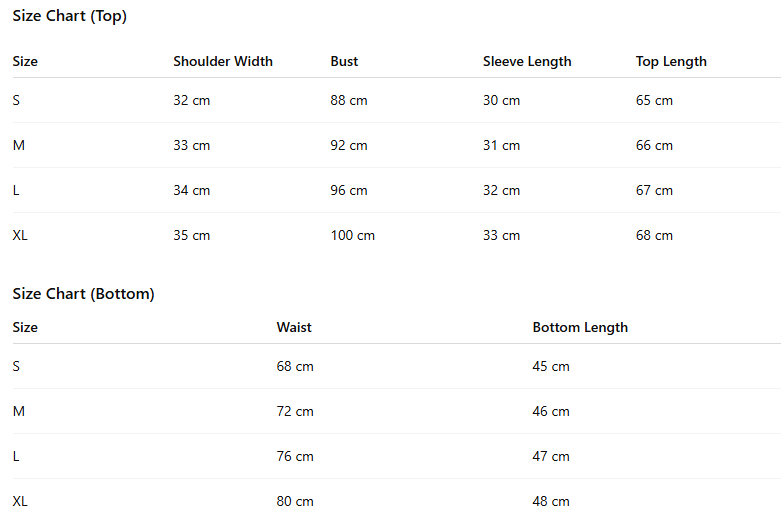Viewport: 781px width, 517px height.
Task: Click the "Bust" column header
Action: tap(344, 61)
